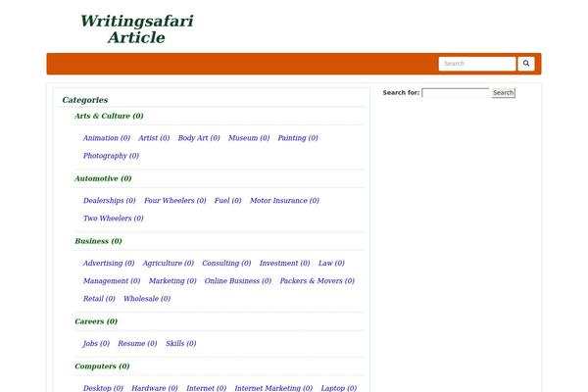Open the Desktop (0) link
The height and width of the screenshot is (392, 588).
[103, 388]
